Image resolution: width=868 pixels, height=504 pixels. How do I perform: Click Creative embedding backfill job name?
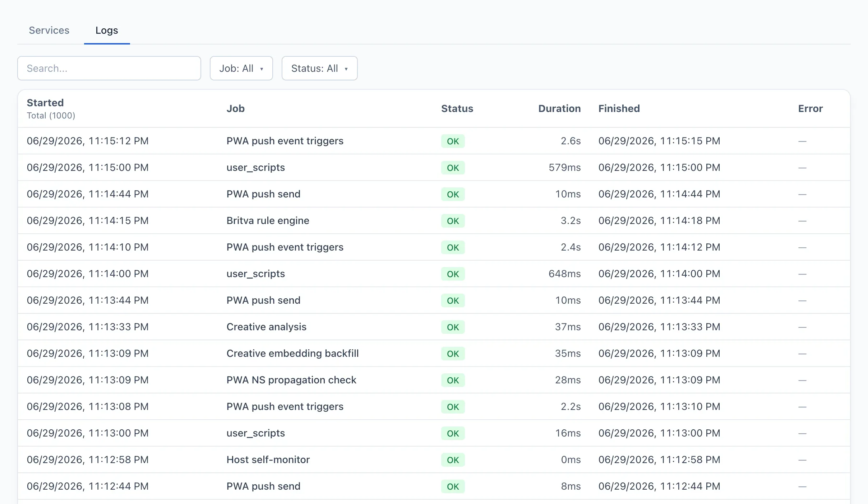tap(292, 353)
